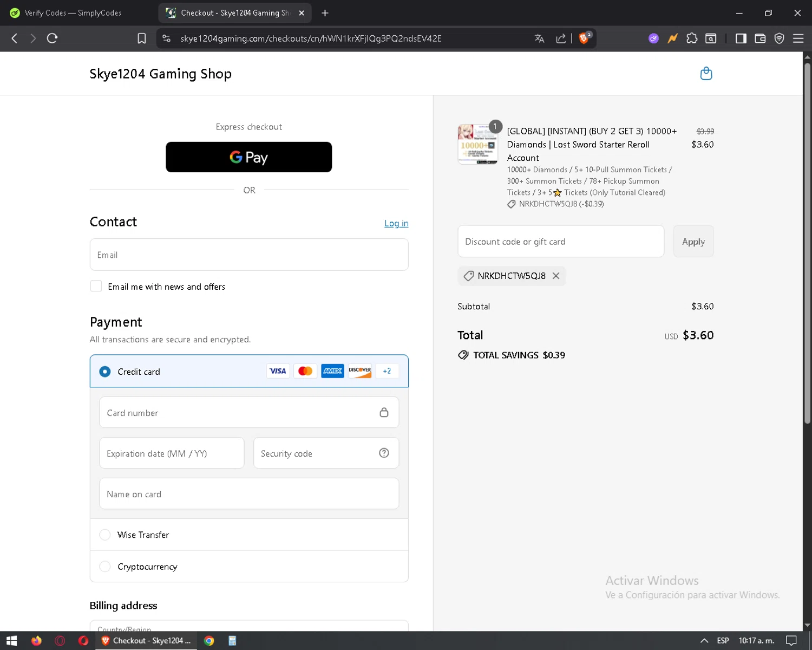Show hidden system tray icons
Viewport: 812px width, 650px height.
[704, 641]
